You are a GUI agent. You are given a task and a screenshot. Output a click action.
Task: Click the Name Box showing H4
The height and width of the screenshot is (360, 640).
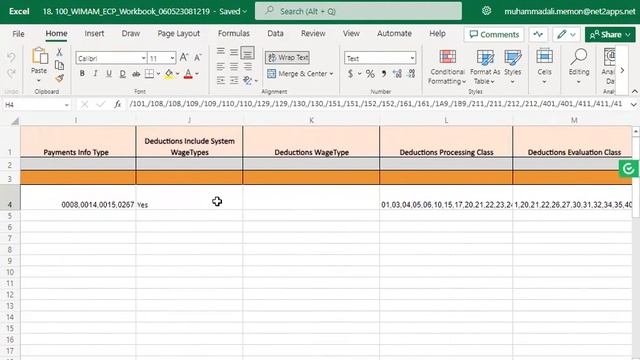(37, 105)
